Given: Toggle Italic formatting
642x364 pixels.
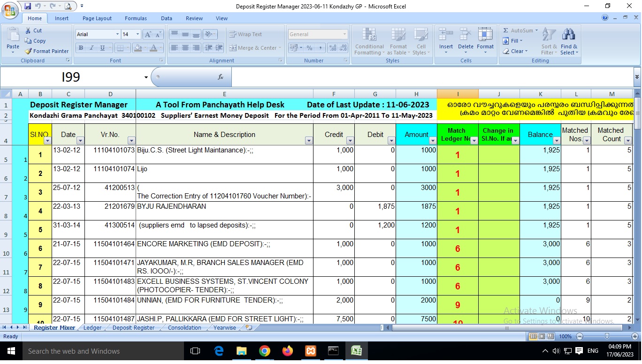Looking at the screenshot, I should click(x=92, y=48).
